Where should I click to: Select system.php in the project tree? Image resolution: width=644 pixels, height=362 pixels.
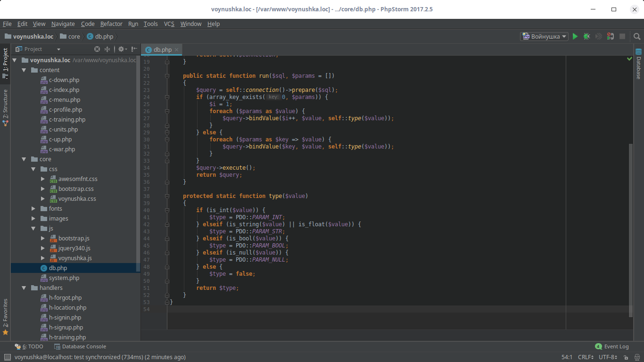click(64, 278)
